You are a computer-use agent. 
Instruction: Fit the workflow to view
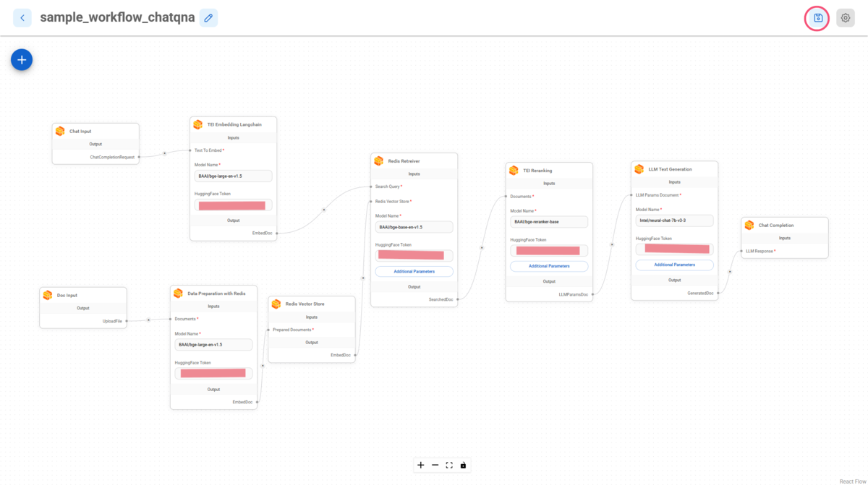(x=449, y=465)
